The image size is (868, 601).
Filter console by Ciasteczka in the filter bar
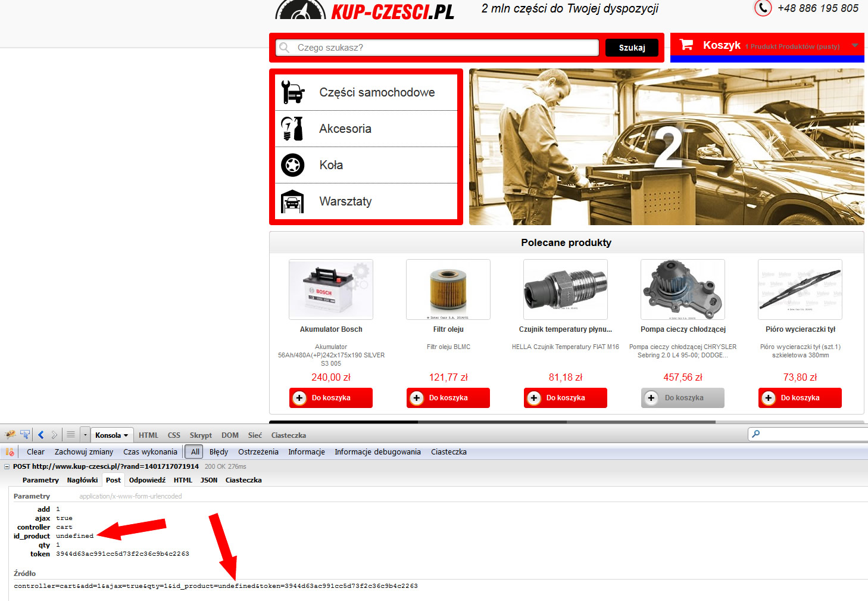tap(449, 452)
